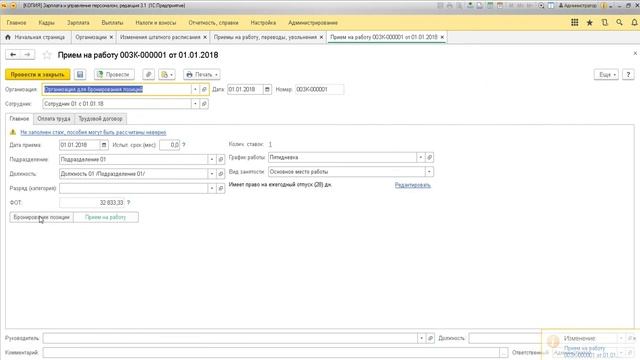
Task: Expand Подразделение dropdown list
Action: 212,160
